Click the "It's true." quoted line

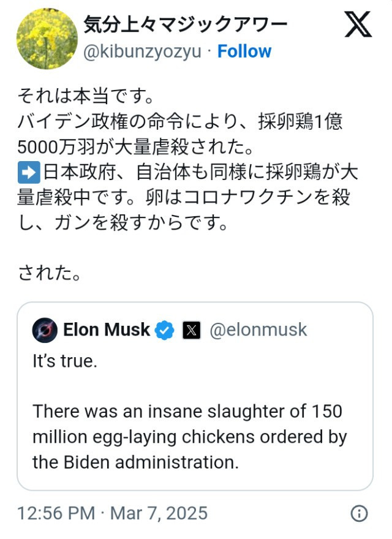point(65,361)
